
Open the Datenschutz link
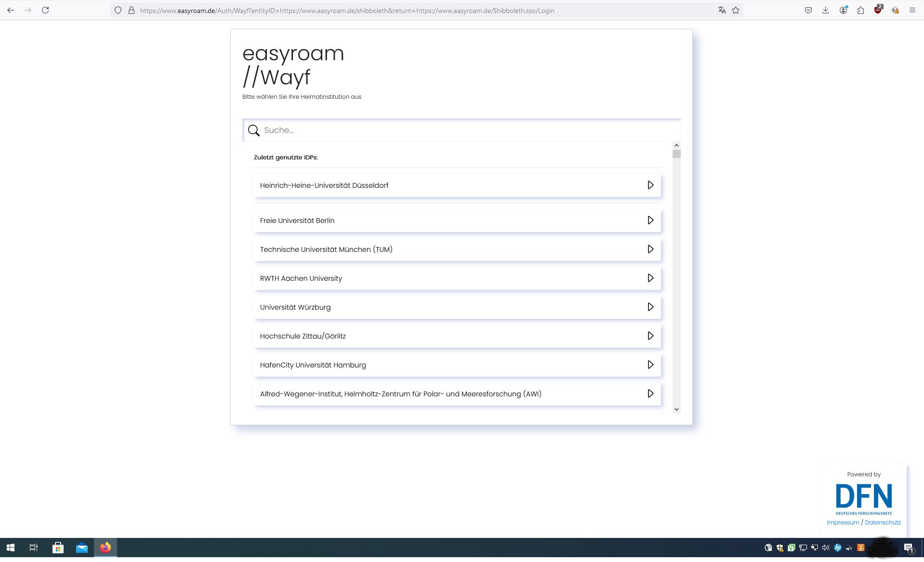pyautogui.click(x=883, y=523)
